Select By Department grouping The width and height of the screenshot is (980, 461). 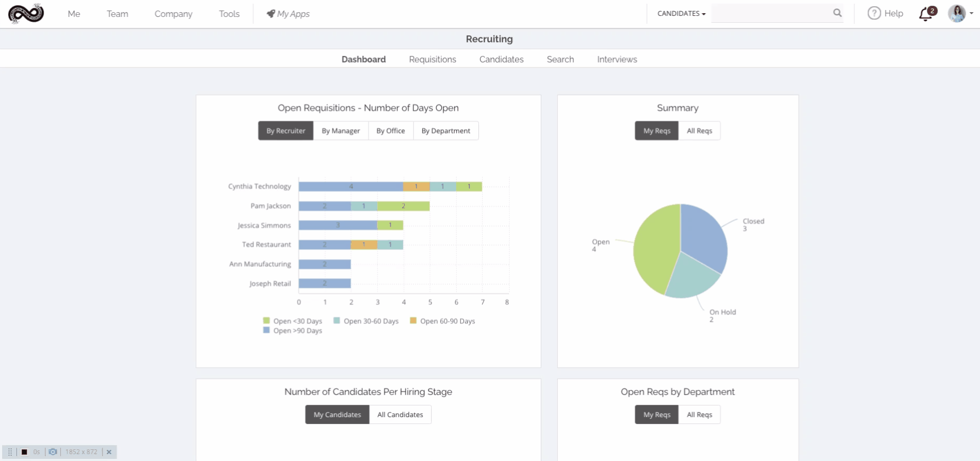coord(446,131)
